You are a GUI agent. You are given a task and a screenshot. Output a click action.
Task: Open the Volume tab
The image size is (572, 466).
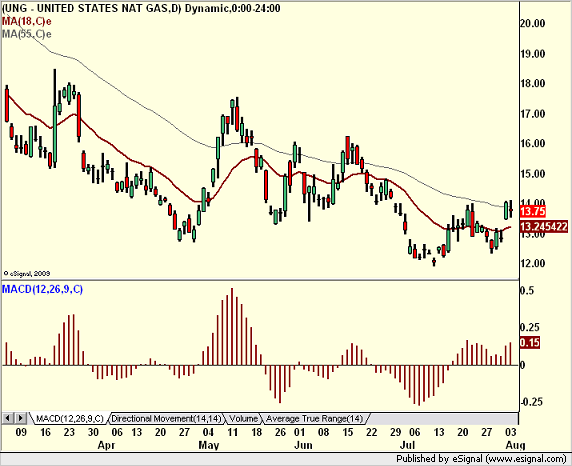pyautogui.click(x=244, y=419)
